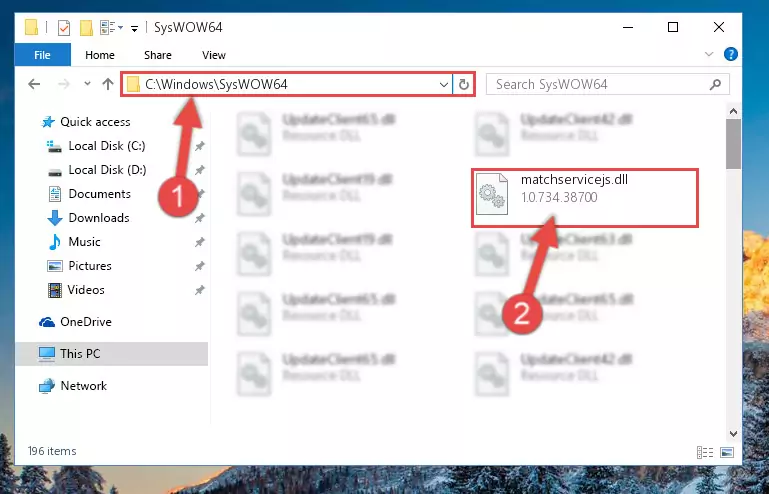Expand the address bar history dropdown

click(444, 84)
